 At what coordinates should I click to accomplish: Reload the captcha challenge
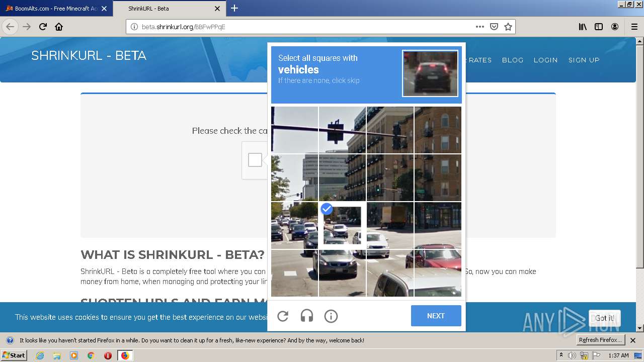[x=283, y=316]
